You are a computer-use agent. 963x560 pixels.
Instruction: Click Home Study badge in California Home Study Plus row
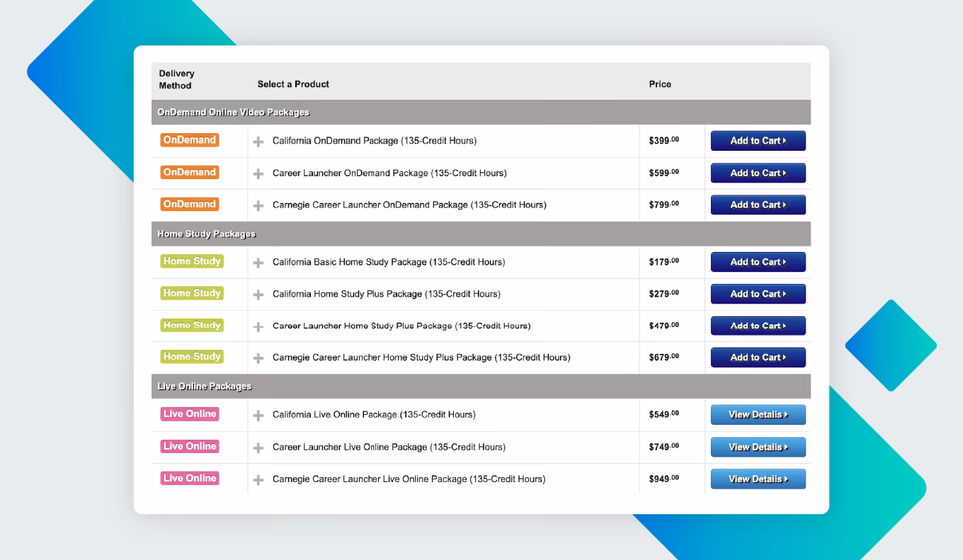tap(192, 293)
